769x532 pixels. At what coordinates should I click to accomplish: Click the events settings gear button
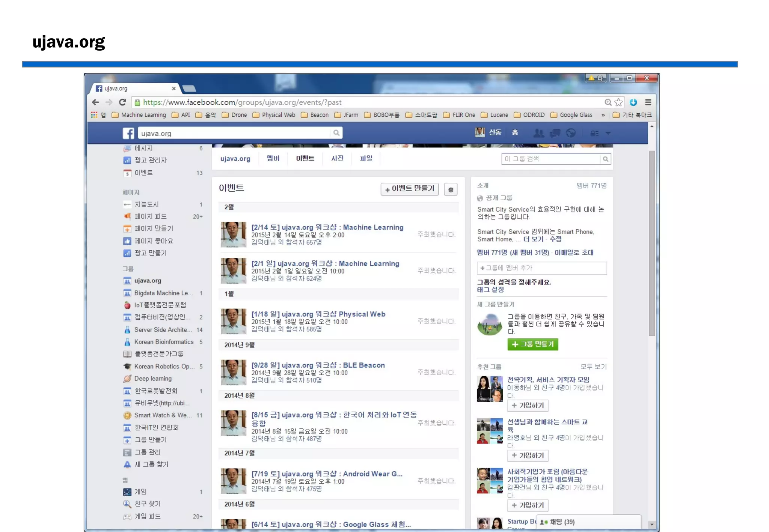(x=451, y=189)
